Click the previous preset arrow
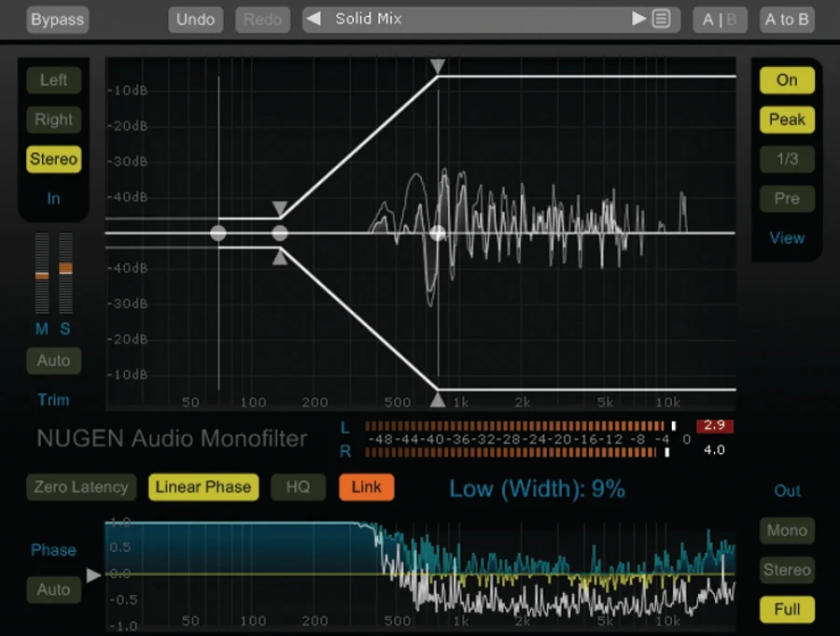 [314, 20]
